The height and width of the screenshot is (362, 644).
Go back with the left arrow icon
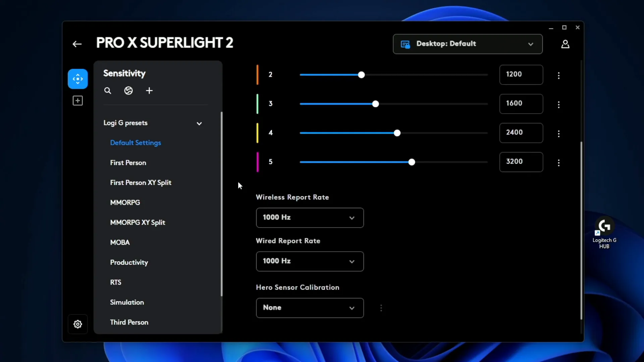coord(77,44)
